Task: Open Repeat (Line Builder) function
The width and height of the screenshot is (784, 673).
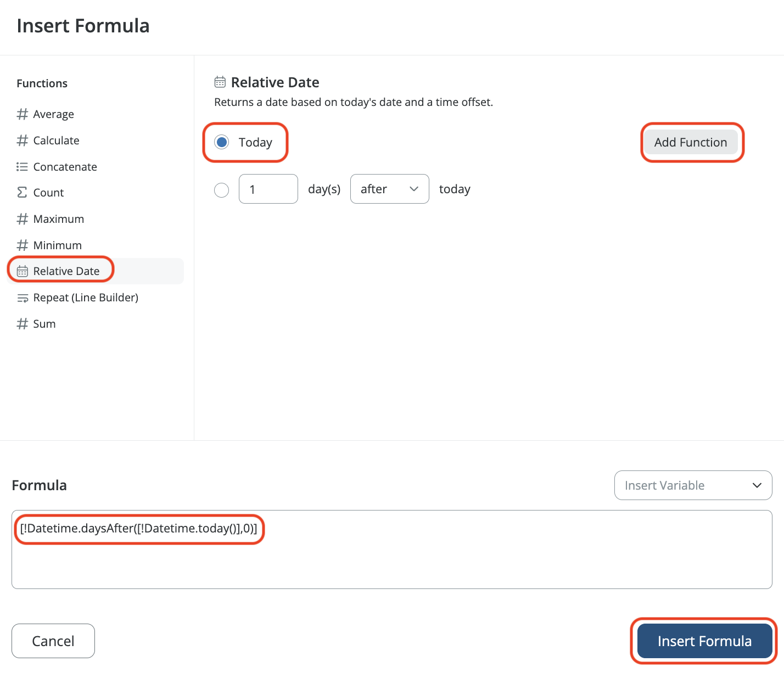Action: [x=96, y=298]
